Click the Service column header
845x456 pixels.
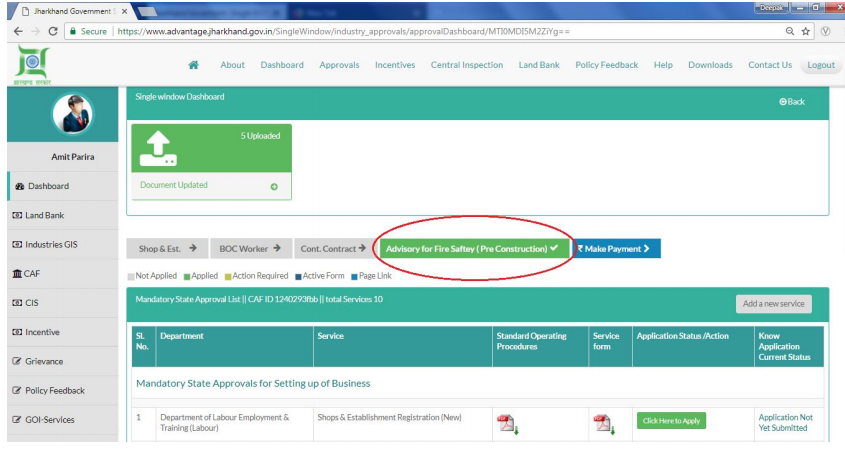click(x=330, y=336)
